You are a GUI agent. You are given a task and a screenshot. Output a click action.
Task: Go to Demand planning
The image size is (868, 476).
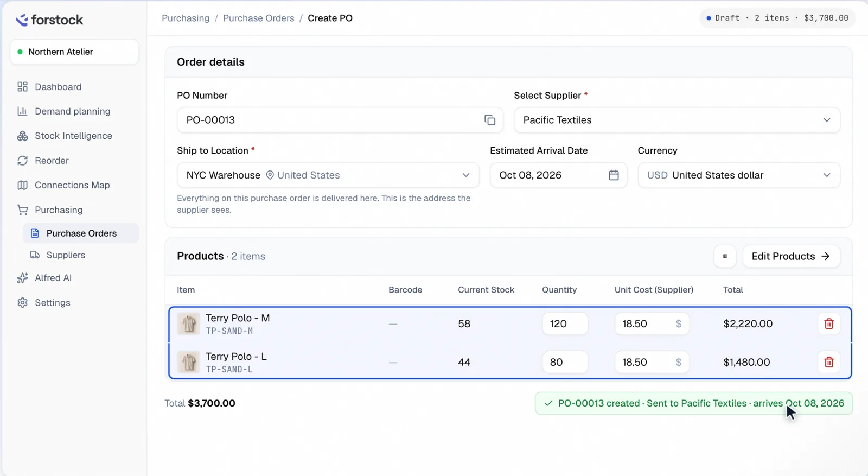click(x=75, y=111)
